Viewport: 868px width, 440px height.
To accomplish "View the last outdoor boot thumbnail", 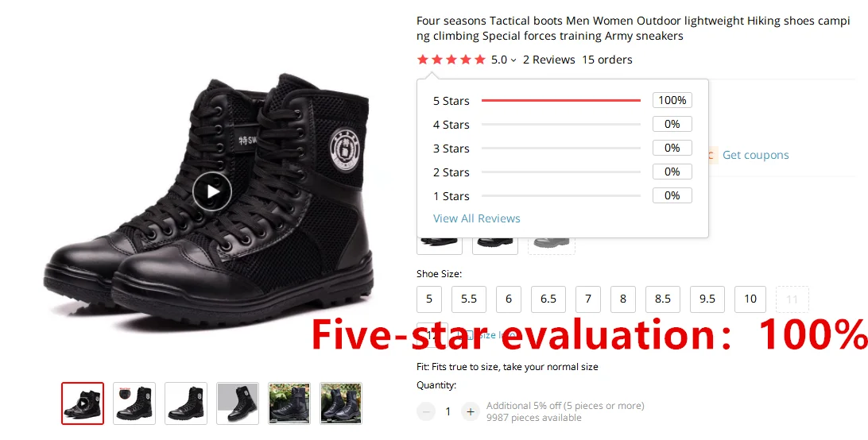I will (x=341, y=403).
